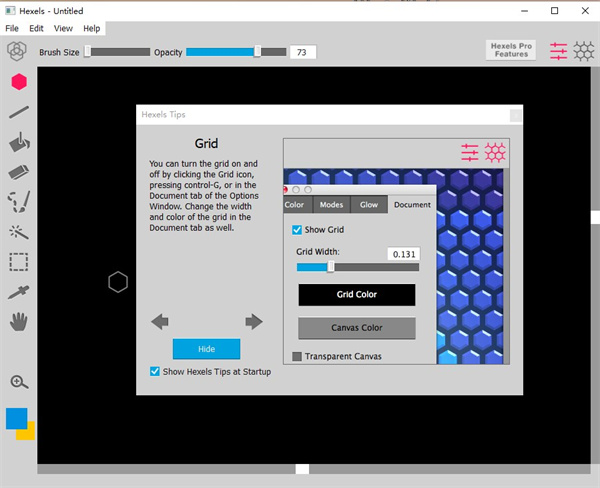600x488 pixels.
Task: Toggle grid icon in main toolbar
Action: 584,51
